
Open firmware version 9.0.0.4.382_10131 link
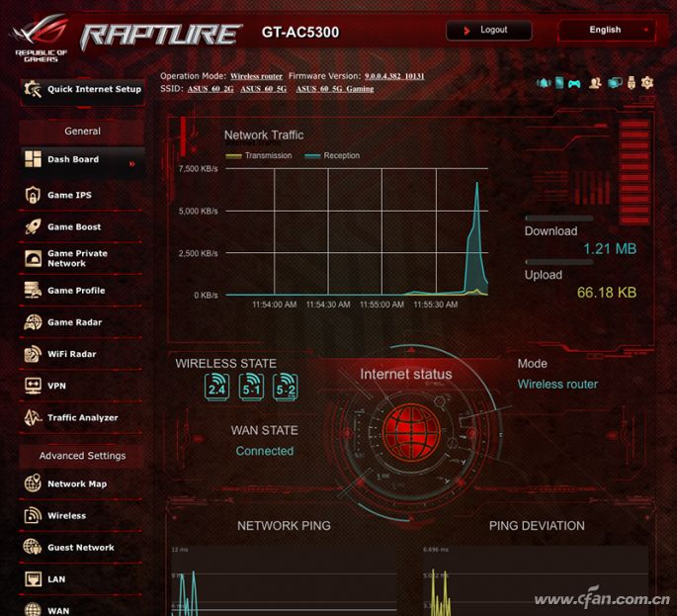(394, 76)
